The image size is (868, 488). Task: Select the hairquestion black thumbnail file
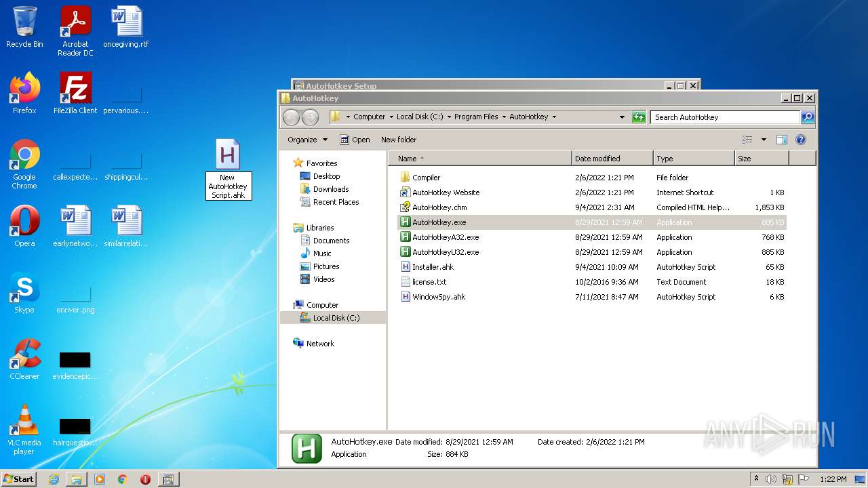[x=75, y=431]
